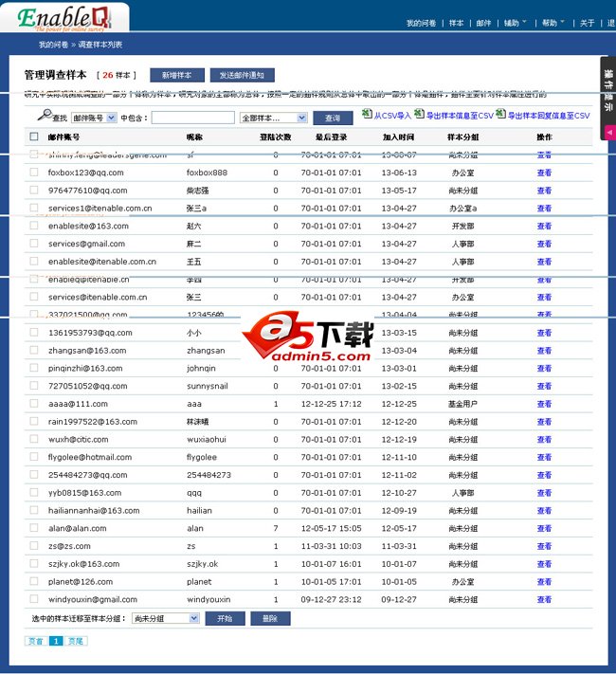Open 我的问卷 in the top navigation
616x674 pixels.
click(x=422, y=23)
